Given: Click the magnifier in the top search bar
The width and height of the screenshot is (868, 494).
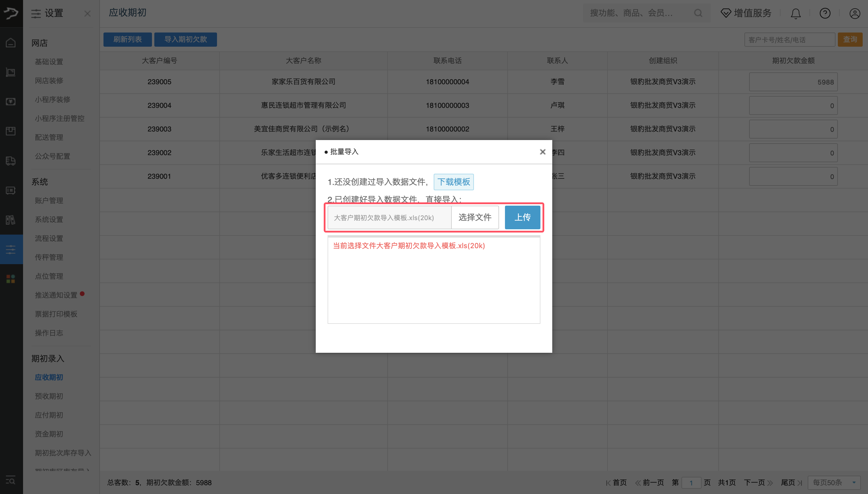Looking at the screenshot, I should (698, 13).
